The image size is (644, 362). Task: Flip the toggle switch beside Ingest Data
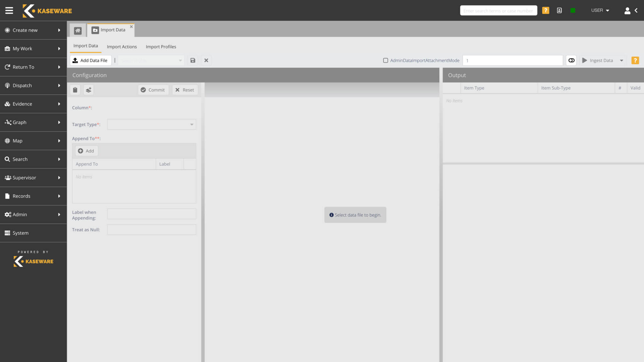point(571,60)
